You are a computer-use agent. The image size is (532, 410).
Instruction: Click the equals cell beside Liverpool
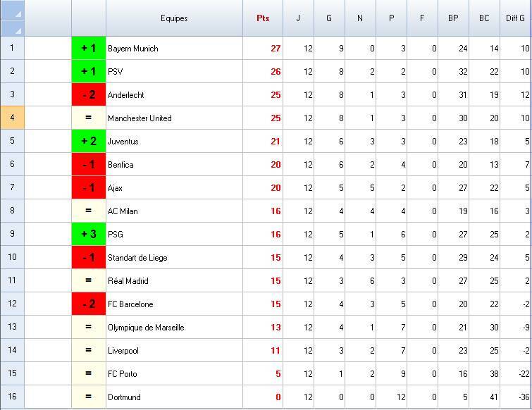tap(89, 351)
